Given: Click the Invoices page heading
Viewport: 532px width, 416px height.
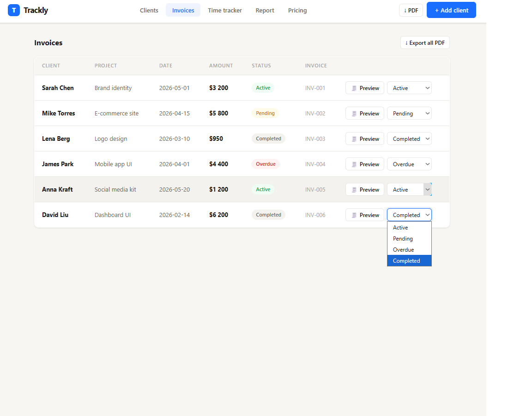Looking at the screenshot, I should coord(48,43).
